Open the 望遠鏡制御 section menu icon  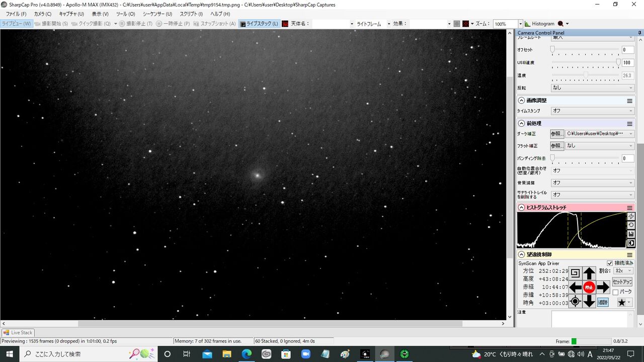pyautogui.click(x=629, y=255)
